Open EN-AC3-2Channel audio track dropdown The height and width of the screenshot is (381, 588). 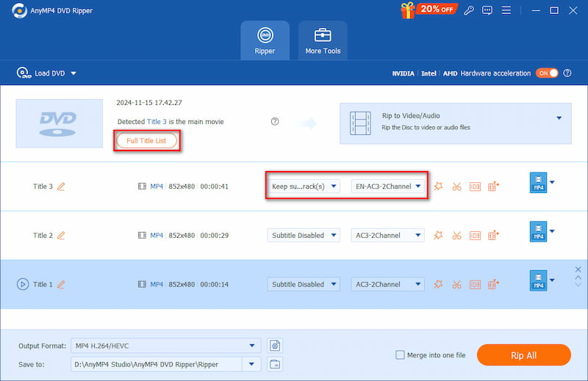point(388,186)
